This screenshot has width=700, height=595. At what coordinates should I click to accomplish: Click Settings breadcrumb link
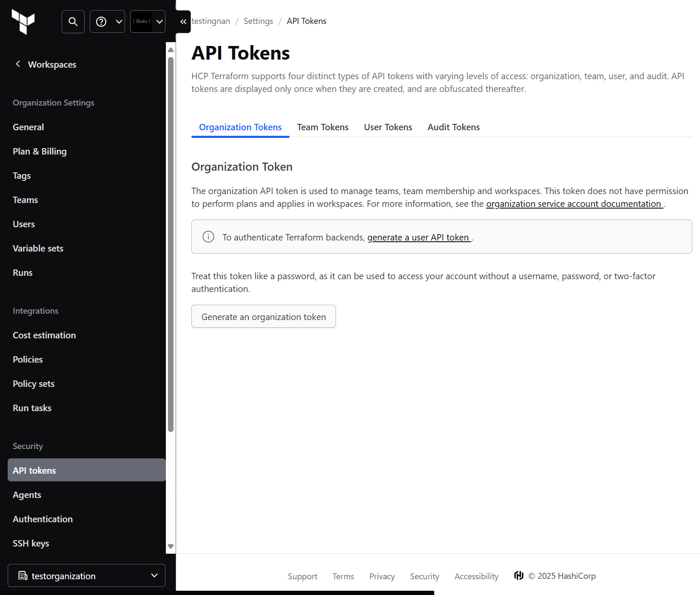[258, 21]
